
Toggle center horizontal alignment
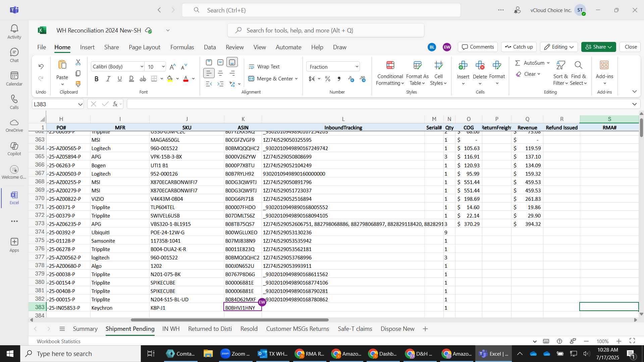coord(220,73)
